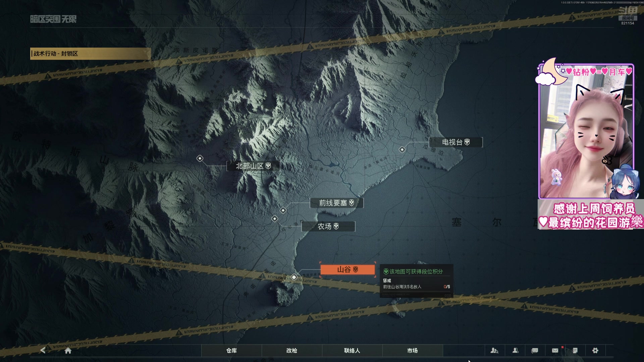
Task: Select the 农场 map marker diamond
Action: point(275,219)
